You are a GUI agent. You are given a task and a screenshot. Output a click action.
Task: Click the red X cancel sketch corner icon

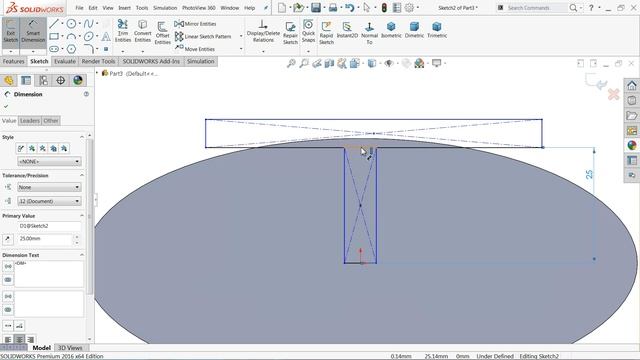(x=613, y=94)
